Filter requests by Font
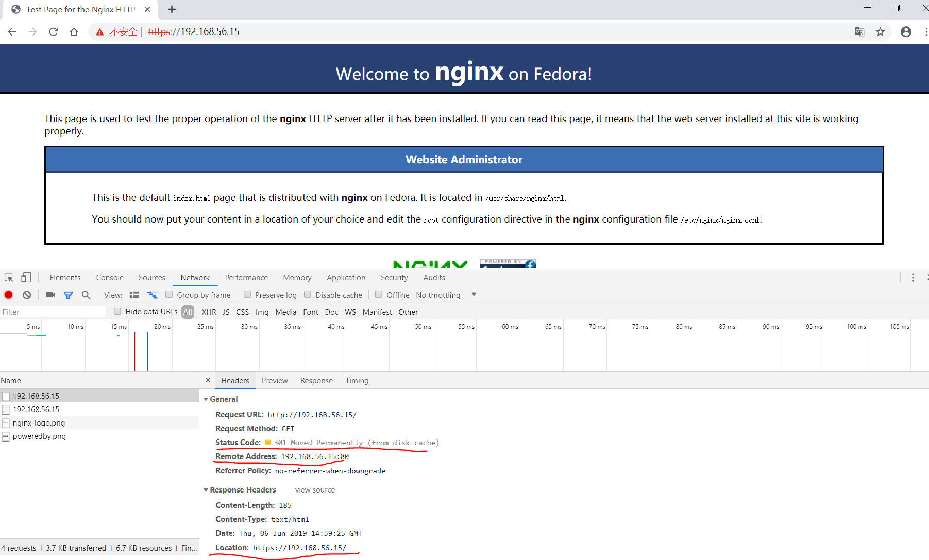929x560 pixels. point(311,312)
